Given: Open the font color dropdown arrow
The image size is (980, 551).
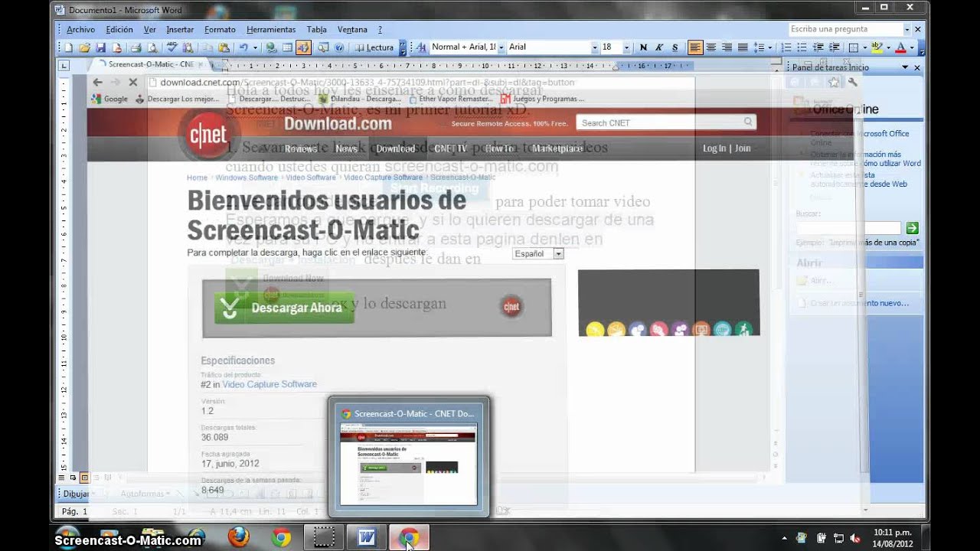Looking at the screenshot, I should click(x=912, y=47).
